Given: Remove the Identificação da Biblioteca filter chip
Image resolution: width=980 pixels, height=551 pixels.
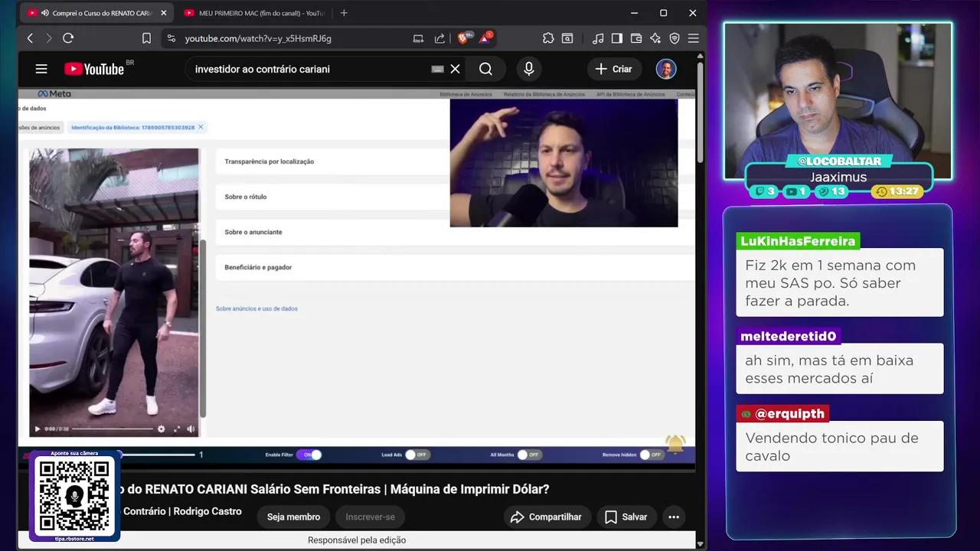Looking at the screenshot, I should (x=201, y=127).
